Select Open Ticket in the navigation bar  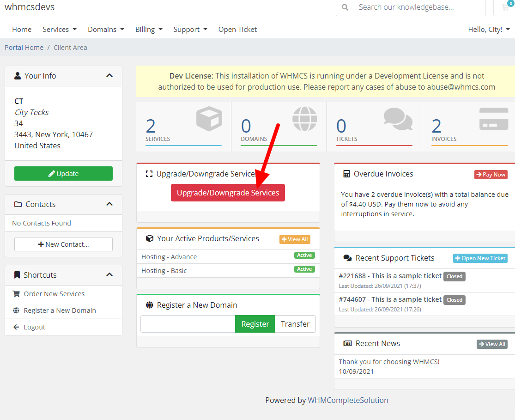237,29
